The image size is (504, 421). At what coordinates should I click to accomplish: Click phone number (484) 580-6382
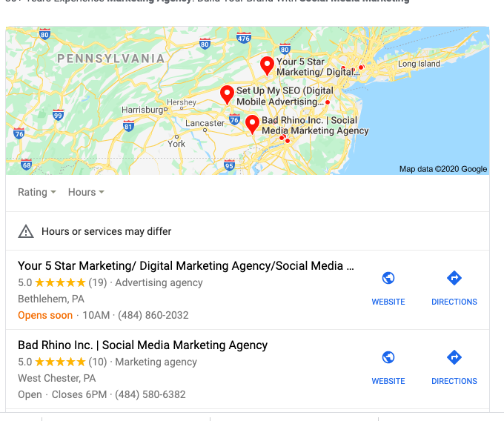150,394
